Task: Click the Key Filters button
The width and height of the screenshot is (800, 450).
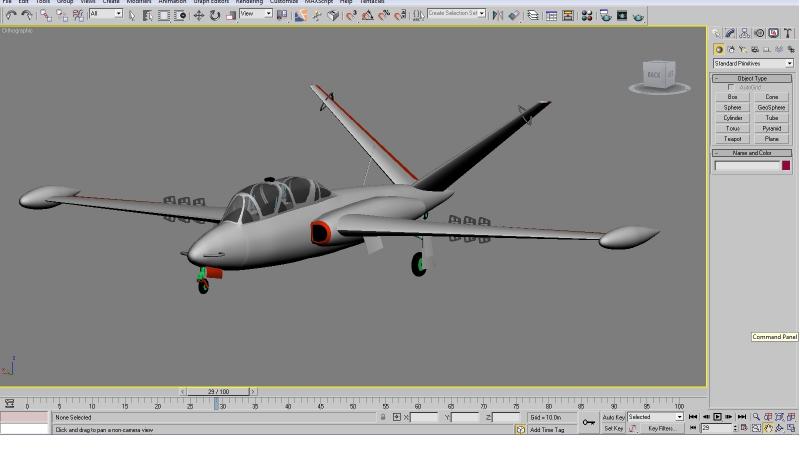Action: point(661,429)
